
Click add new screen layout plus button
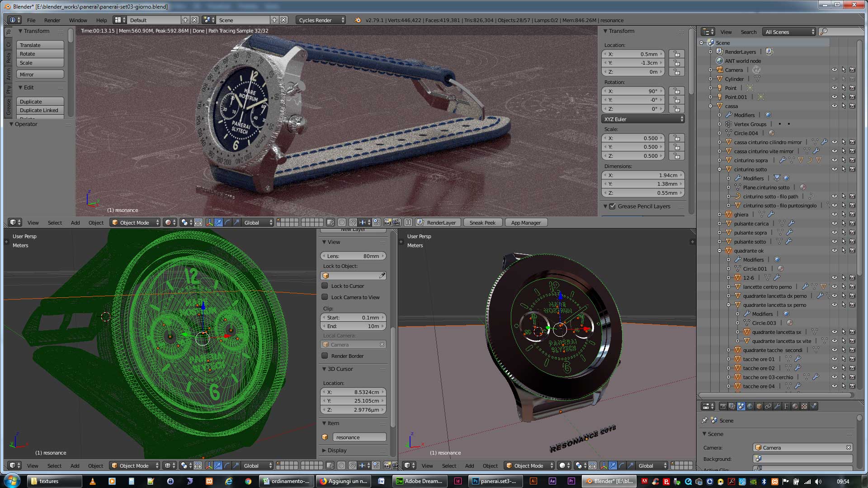pyautogui.click(x=185, y=20)
